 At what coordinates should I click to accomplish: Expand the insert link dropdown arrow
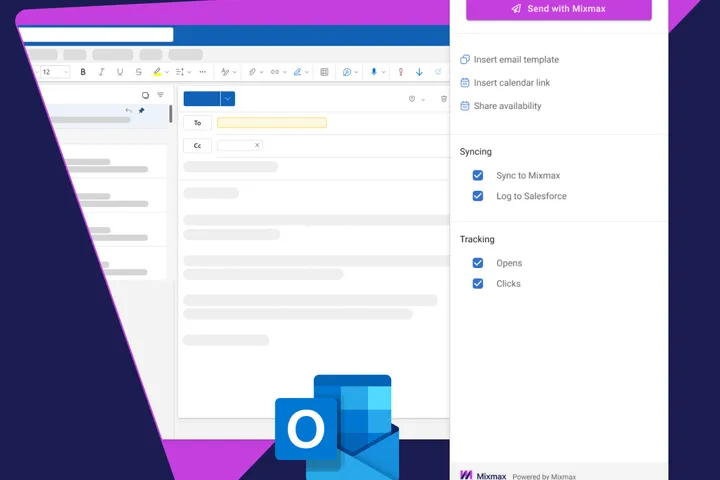pos(284,72)
